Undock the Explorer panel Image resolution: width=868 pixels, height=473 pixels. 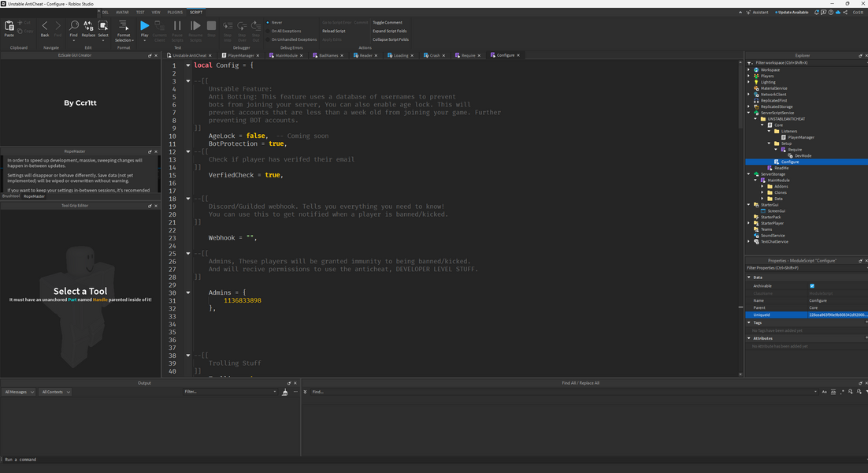point(860,55)
